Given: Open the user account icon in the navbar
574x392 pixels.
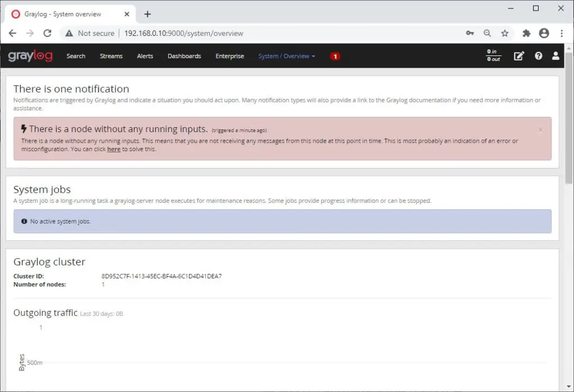Looking at the screenshot, I should 556,56.
